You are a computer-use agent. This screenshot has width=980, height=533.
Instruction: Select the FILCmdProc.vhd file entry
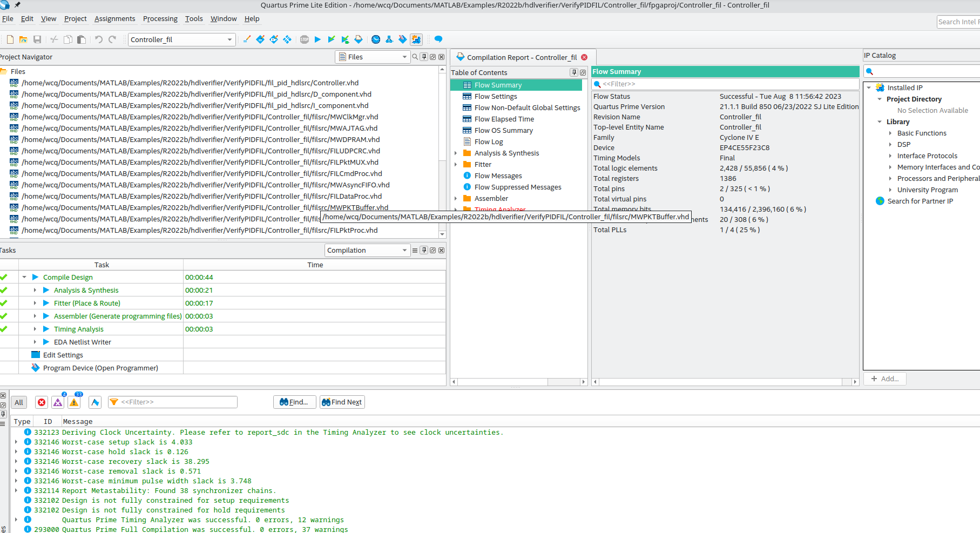[x=202, y=173]
